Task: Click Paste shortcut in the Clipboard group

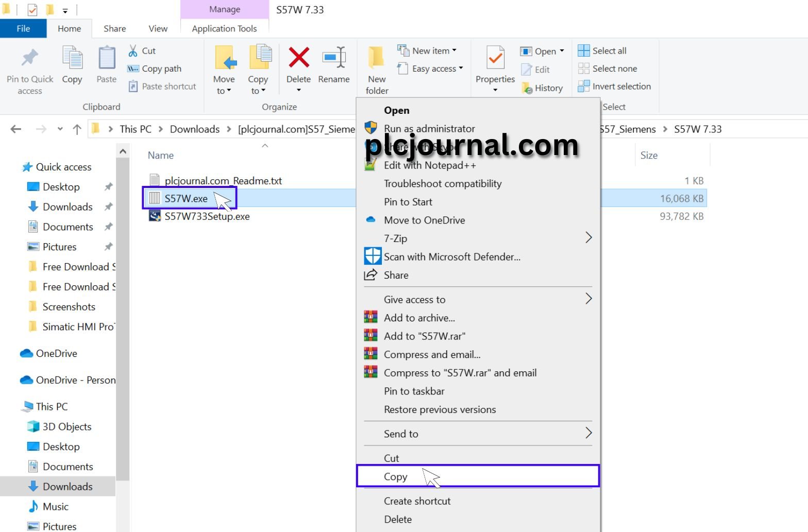Action: (162, 87)
